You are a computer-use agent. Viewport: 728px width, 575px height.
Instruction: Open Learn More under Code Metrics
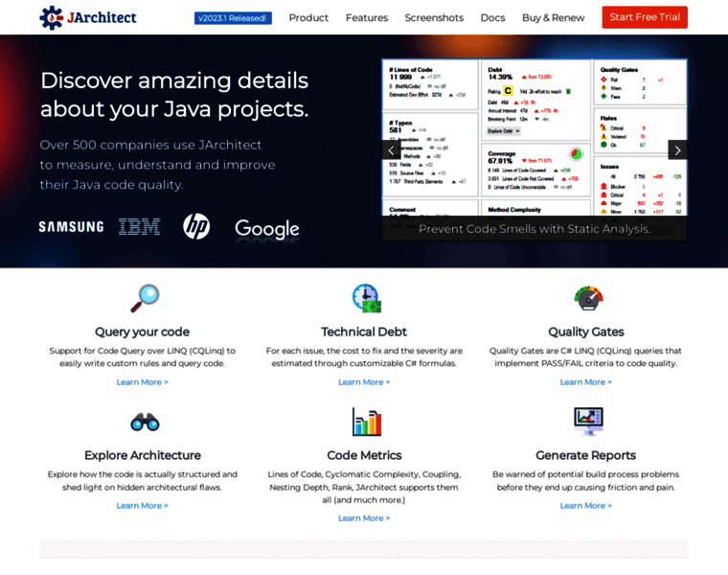pyautogui.click(x=364, y=518)
